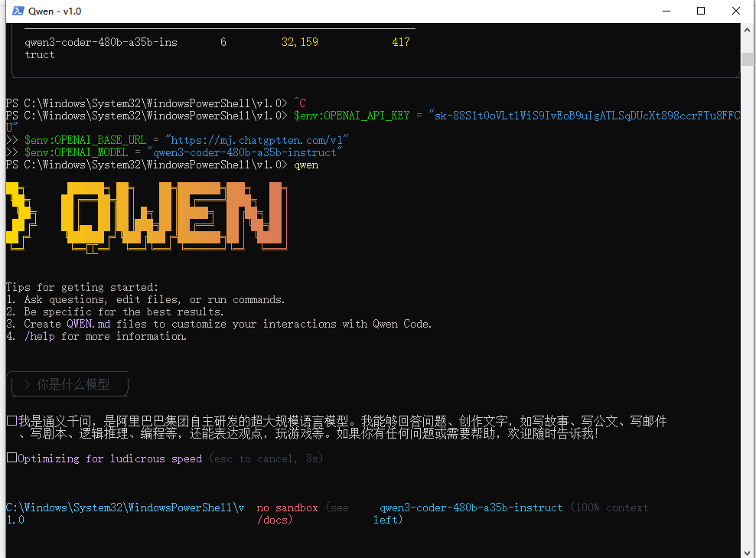Click the 'QWEN.md' file name in tip 3
Viewport: 756px width, 558px height.
(88, 324)
